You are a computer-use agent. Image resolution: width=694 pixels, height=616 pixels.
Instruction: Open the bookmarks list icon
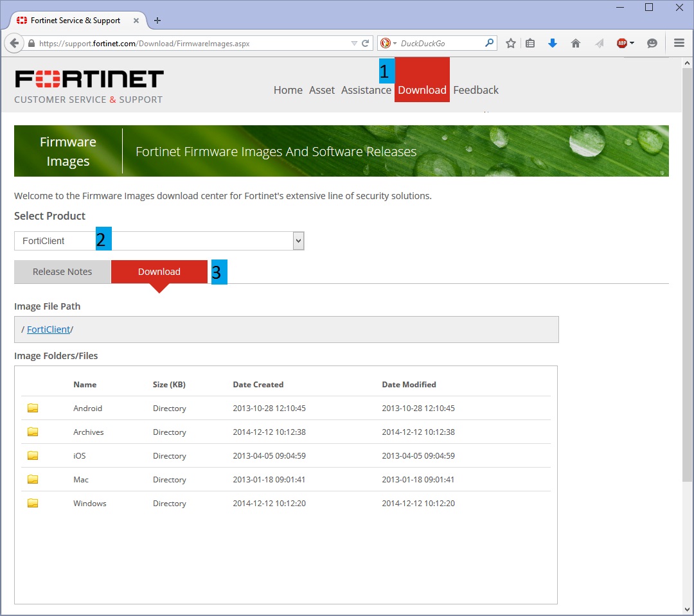click(x=530, y=44)
